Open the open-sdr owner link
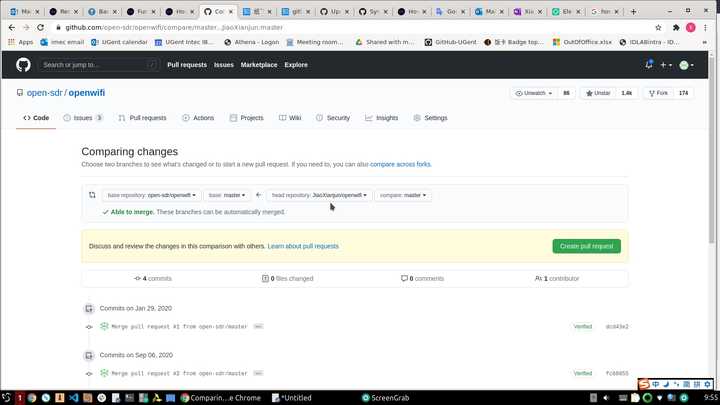 45,93
